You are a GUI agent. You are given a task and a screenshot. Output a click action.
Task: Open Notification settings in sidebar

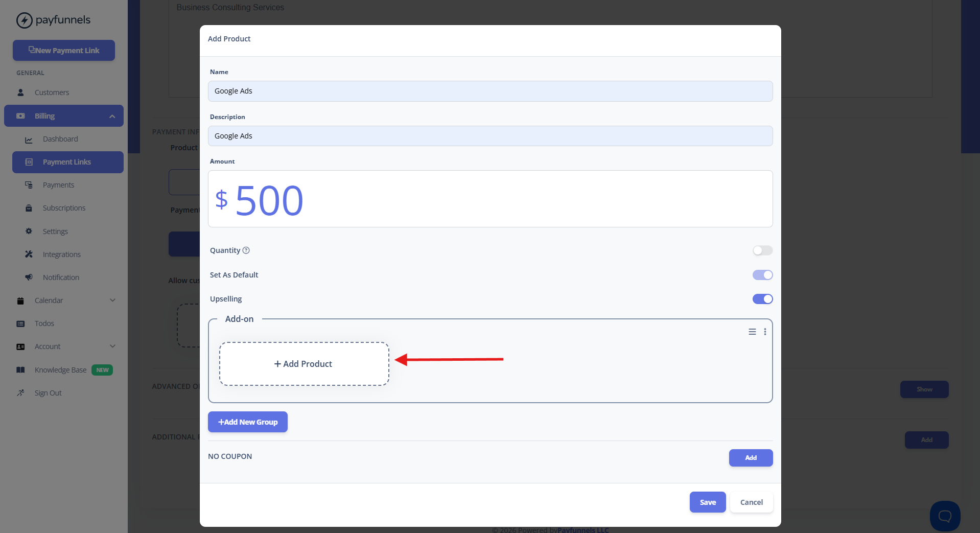68,277
